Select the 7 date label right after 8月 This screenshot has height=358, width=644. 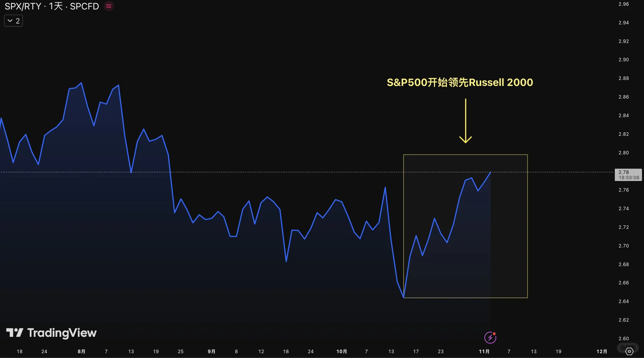pos(106,352)
